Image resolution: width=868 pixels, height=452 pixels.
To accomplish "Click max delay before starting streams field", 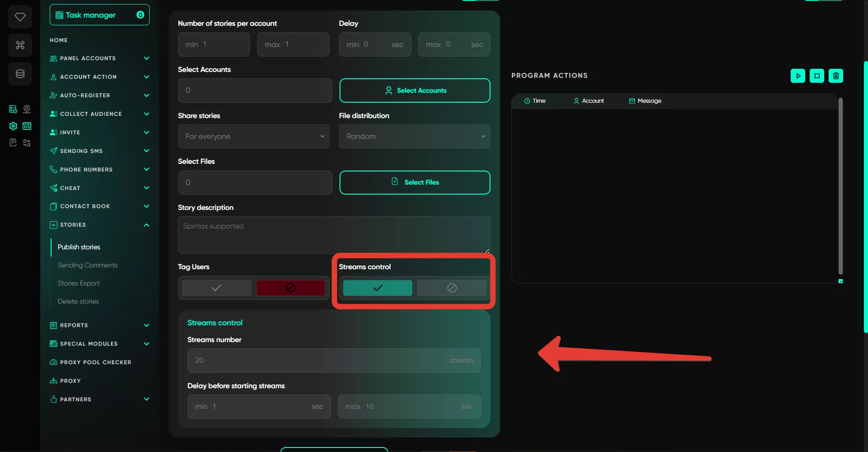I will [409, 407].
